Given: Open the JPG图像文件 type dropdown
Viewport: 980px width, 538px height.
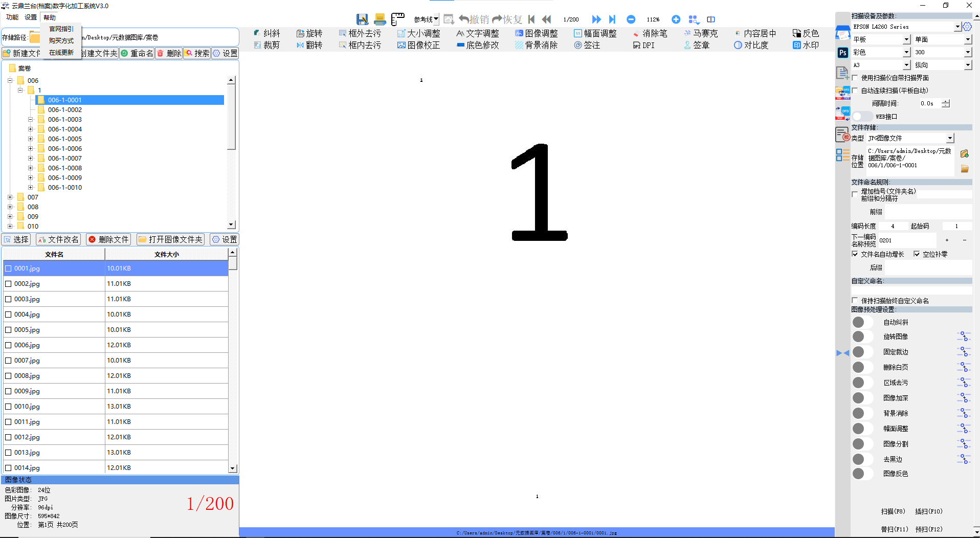Looking at the screenshot, I should click(x=950, y=138).
